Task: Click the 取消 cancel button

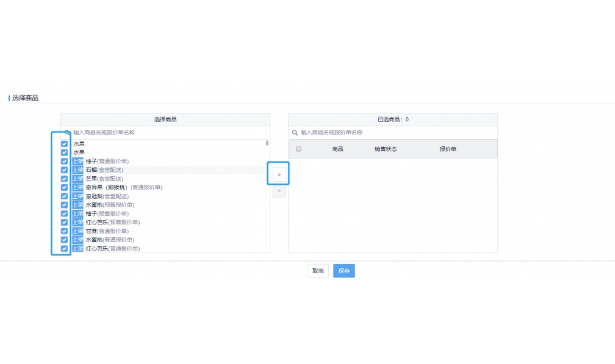Action: point(317,271)
